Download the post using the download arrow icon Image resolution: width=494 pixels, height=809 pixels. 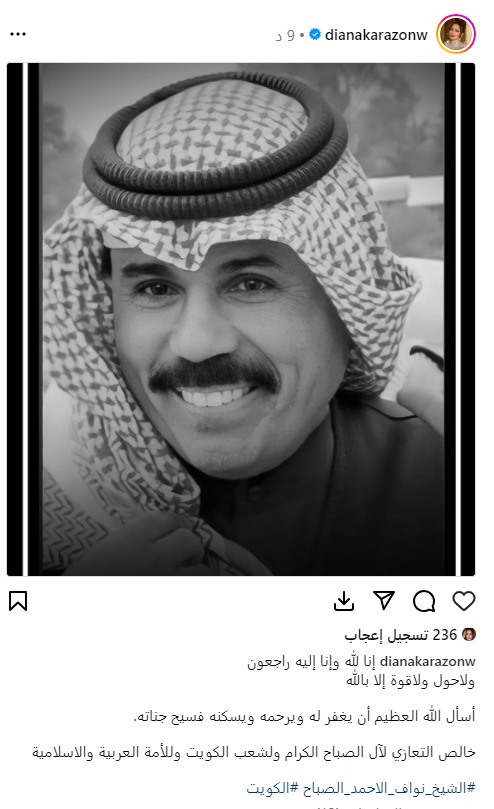click(344, 601)
